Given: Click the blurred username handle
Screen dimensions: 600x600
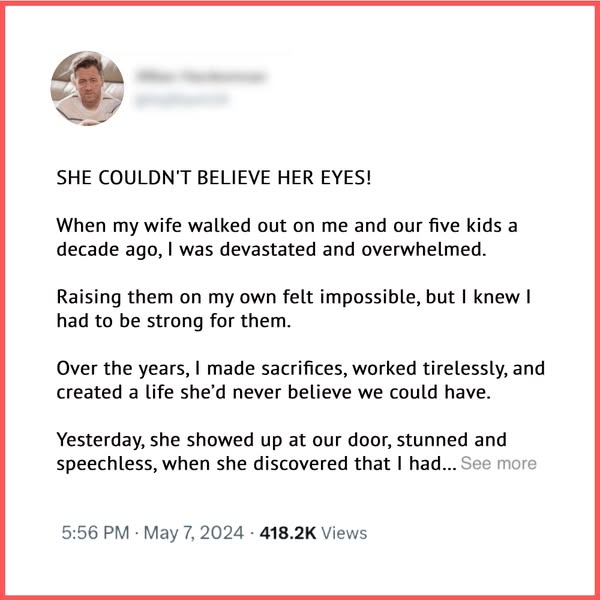Looking at the screenshot, I should tap(183, 100).
